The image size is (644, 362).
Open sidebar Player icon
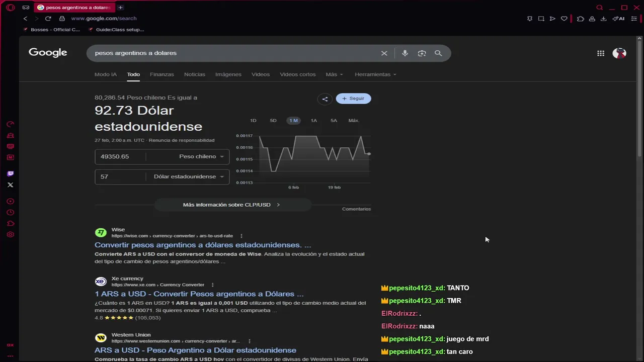[10, 201]
